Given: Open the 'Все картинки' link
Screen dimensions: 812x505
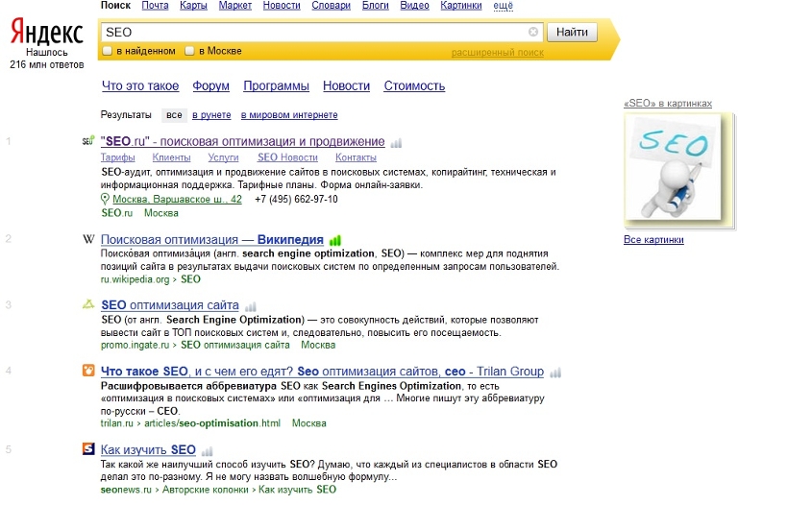Looking at the screenshot, I should coord(653,240).
